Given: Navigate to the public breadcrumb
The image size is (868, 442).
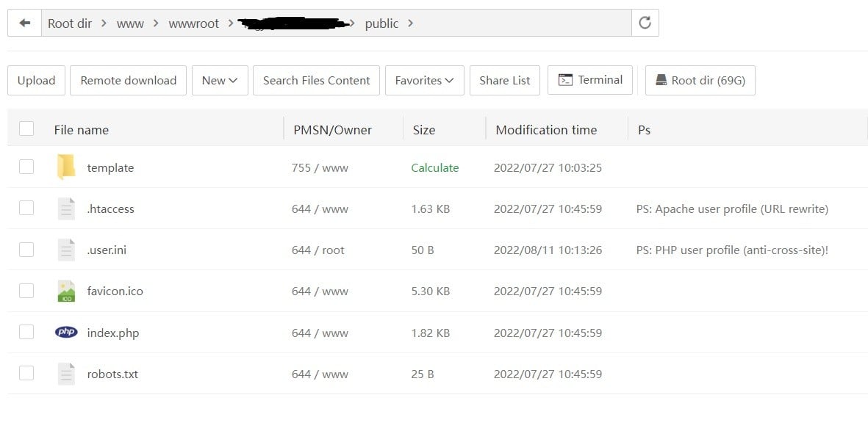Looking at the screenshot, I should 381,23.
